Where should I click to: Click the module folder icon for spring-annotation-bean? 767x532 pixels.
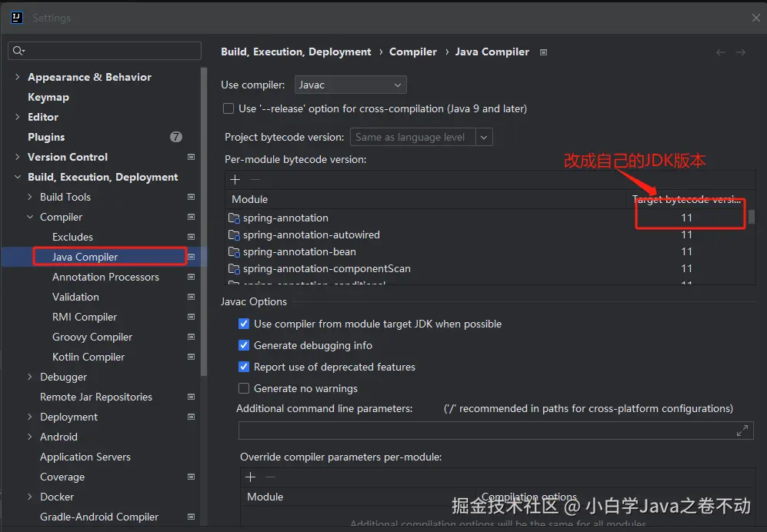pyautogui.click(x=235, y=252)
